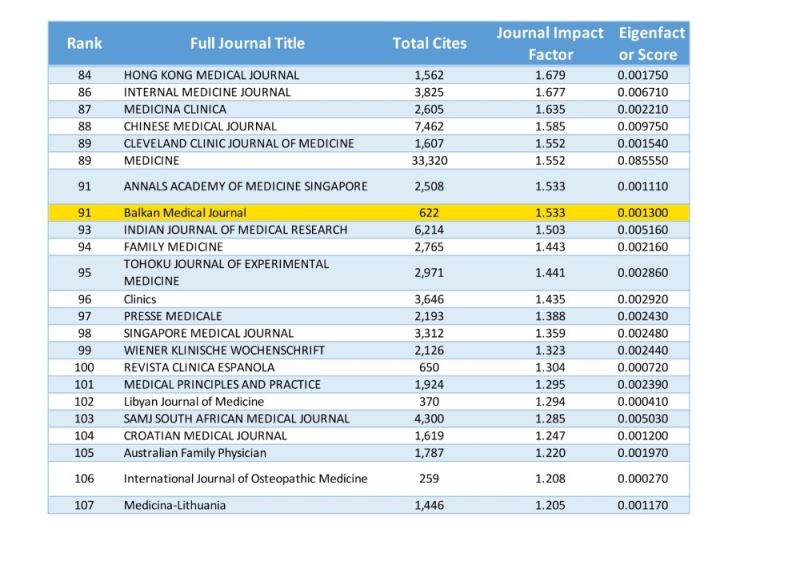Select the CLEVELAND CLINIC JOURNAL OF MEDICINE title
The width and height of the screenshot is (800, 565).
click(x=238, y=143)
